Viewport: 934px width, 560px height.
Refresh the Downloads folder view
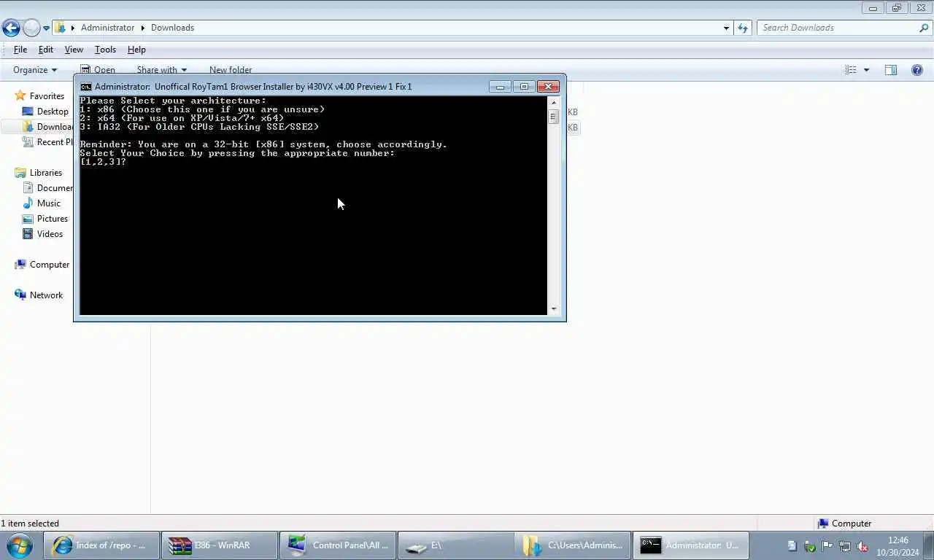(x=743, y=28)
